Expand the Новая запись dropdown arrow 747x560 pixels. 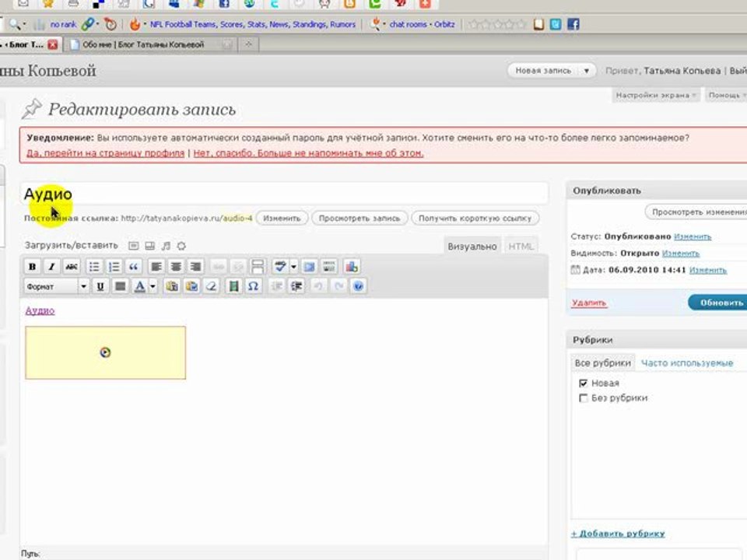pyautogui.click(x=587, y=71)
